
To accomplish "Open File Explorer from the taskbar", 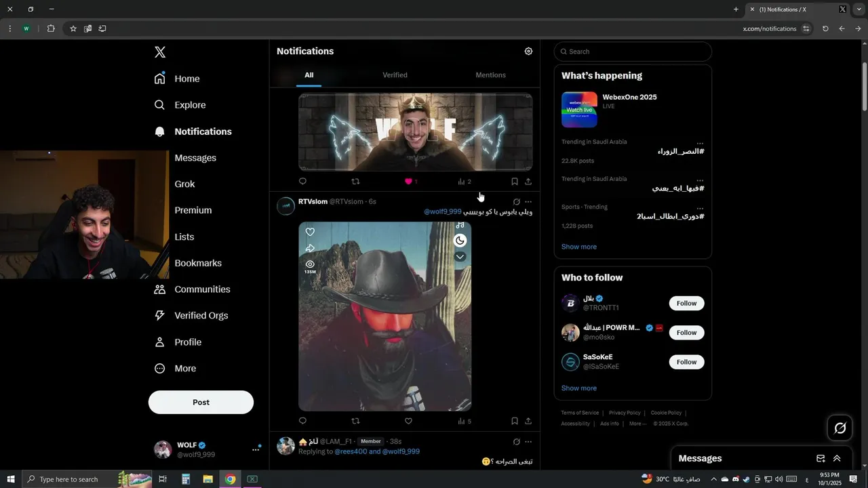I will pyautogui.click(x=208, y=479).
